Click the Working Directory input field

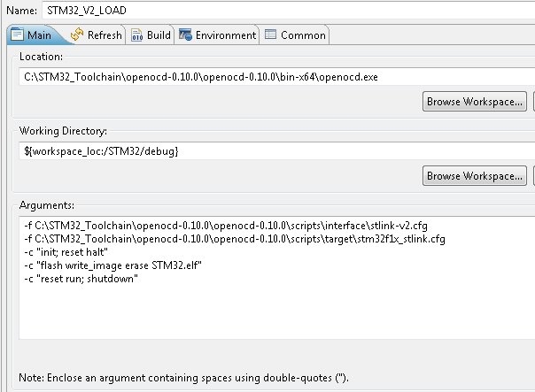pyautogui.click(x=276, y=151)
